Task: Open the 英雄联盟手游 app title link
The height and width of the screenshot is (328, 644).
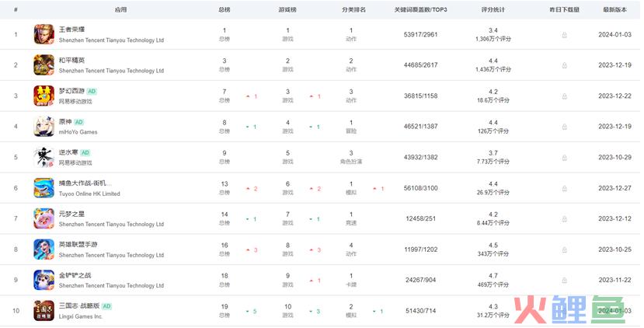Action: 78,245
